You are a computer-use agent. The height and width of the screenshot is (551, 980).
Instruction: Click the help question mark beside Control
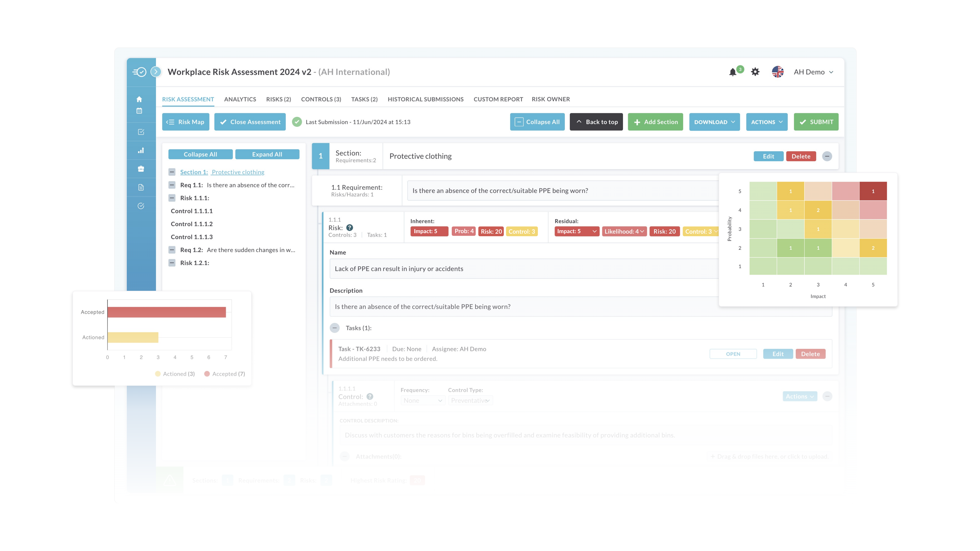(370, 396)
